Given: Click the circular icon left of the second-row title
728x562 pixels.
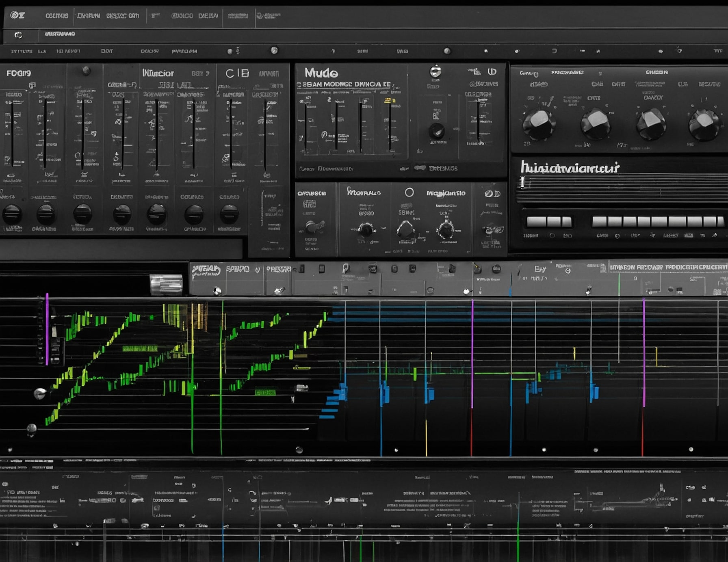Looking at the screenshot, I should [18, 35].
